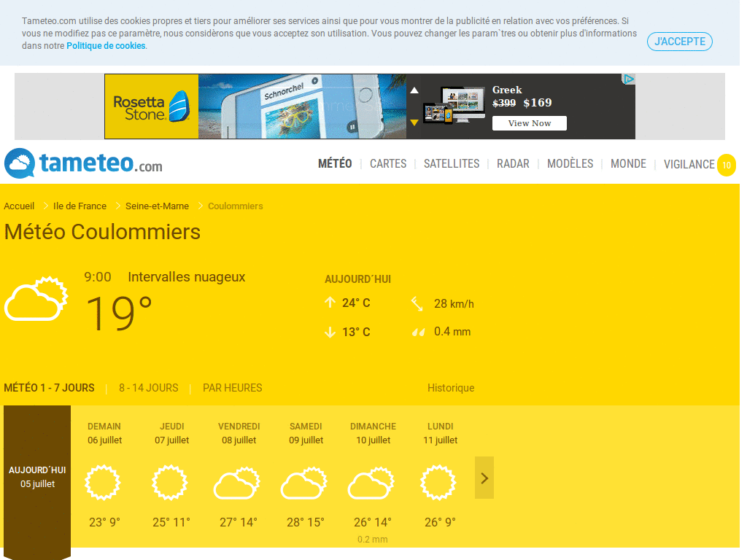Screen dimensions: 747x560
Task: Open the RADAR menu item
Action: [x=513, y=164]
